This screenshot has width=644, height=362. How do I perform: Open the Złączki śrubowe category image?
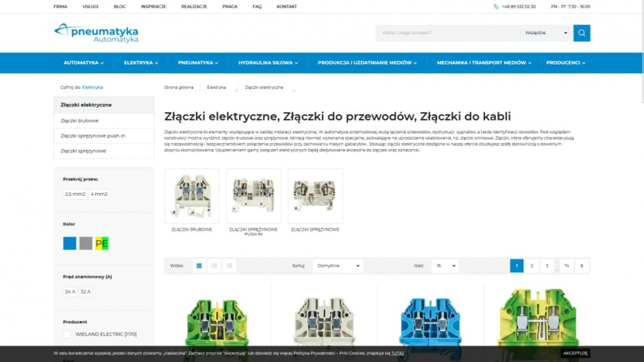click(192, 196)
